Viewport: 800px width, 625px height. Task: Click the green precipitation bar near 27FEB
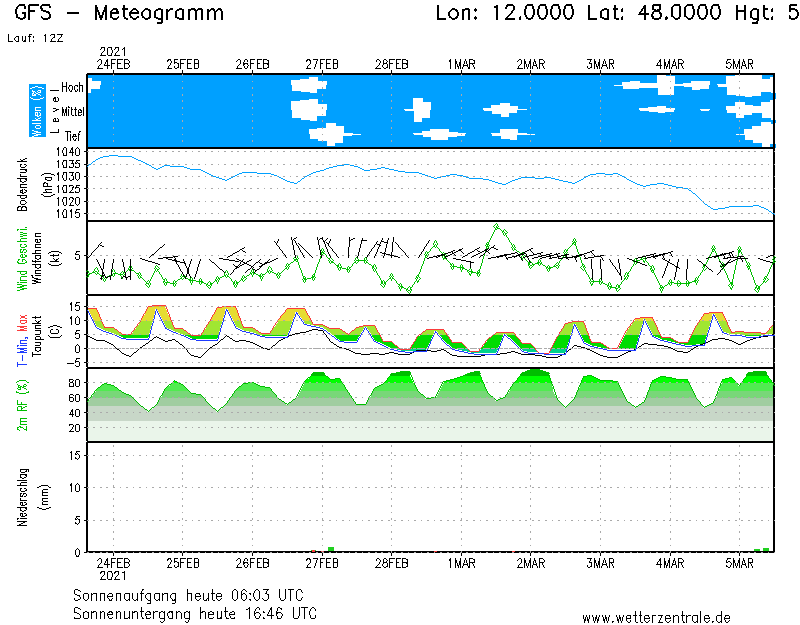(x=330, y=549)
